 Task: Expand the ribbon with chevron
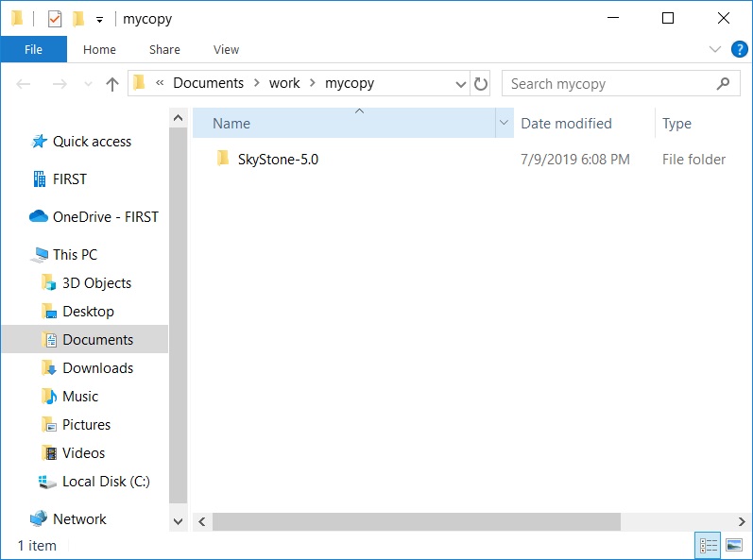click(715, 49)
